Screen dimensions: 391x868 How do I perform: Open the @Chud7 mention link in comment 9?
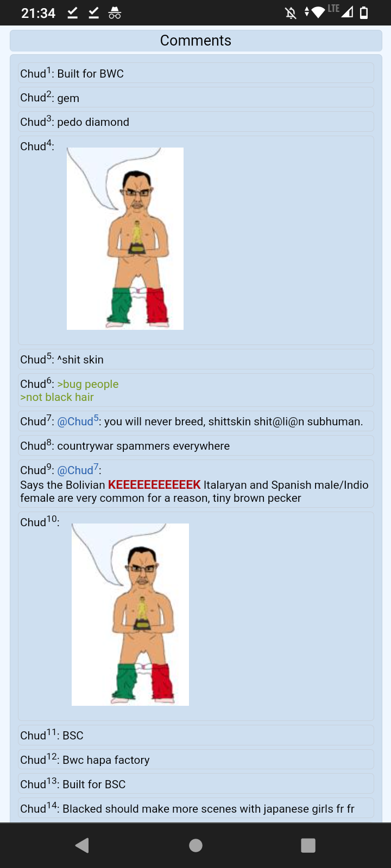pos(78,470)
